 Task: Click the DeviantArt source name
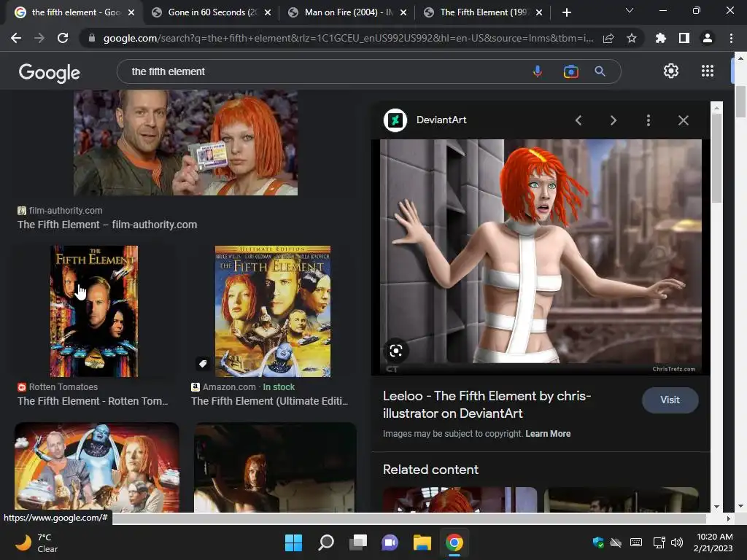[441, 120]
